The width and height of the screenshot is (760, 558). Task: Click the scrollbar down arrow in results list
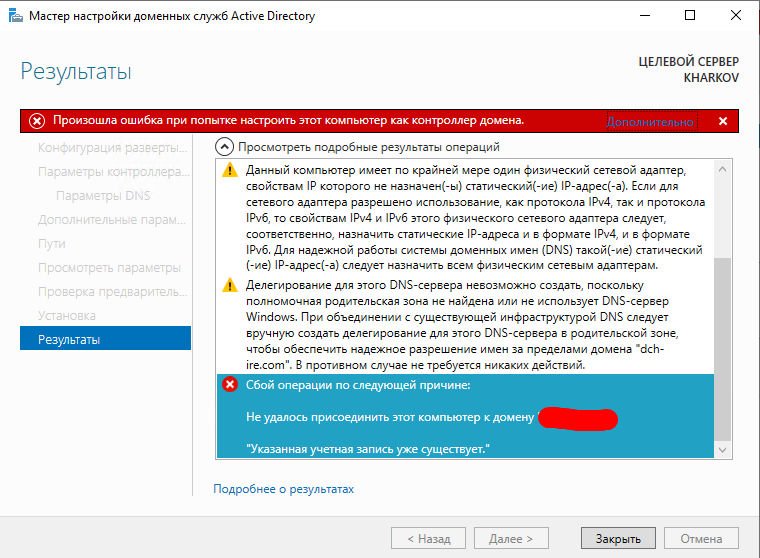723,449
